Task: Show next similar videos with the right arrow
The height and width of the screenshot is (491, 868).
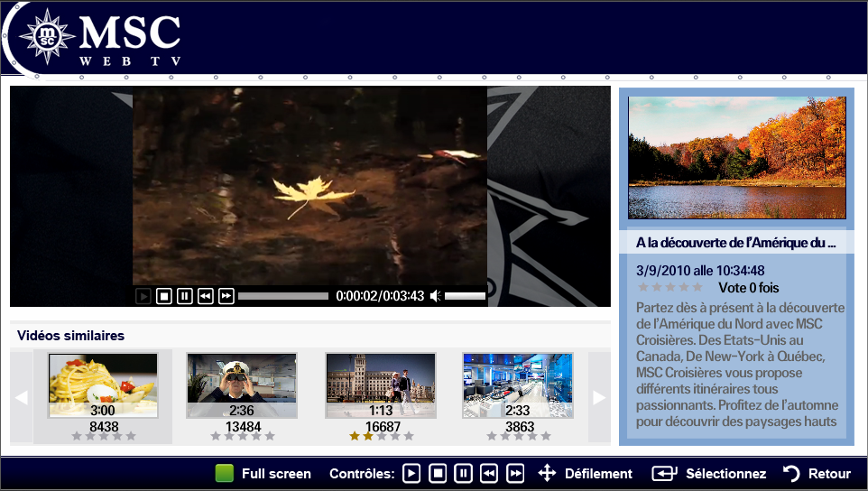Action: [x=599, y=397]
